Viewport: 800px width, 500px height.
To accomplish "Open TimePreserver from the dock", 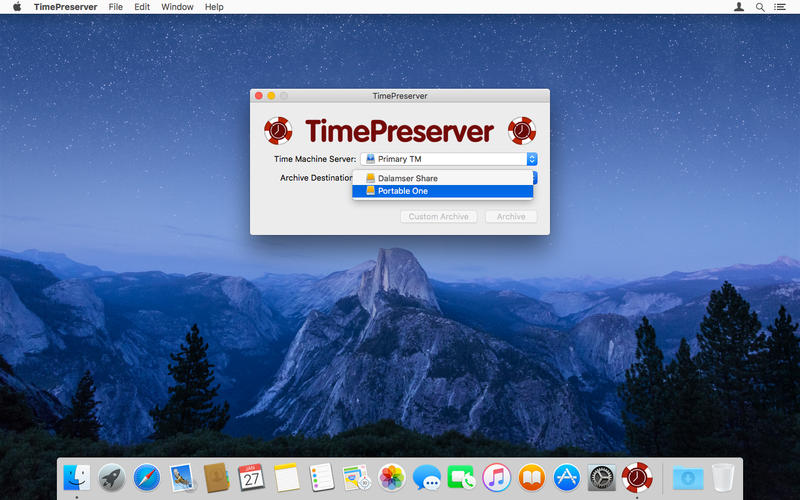I will coord(637,477).
